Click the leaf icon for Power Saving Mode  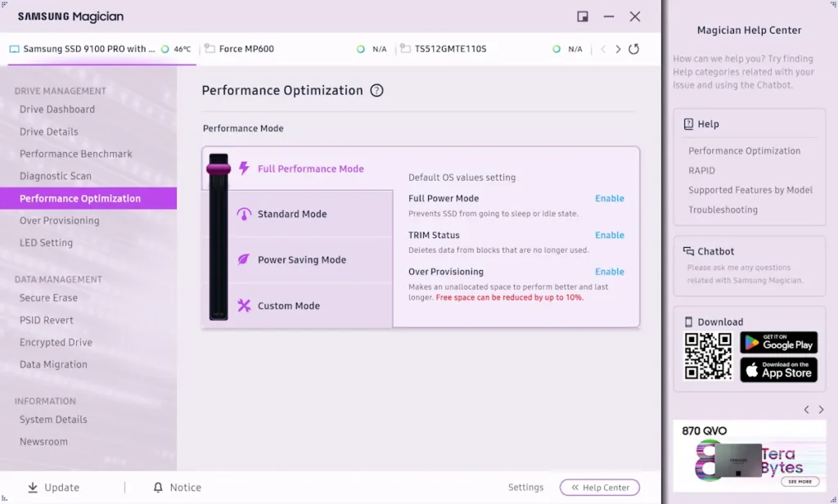(244, 259)
